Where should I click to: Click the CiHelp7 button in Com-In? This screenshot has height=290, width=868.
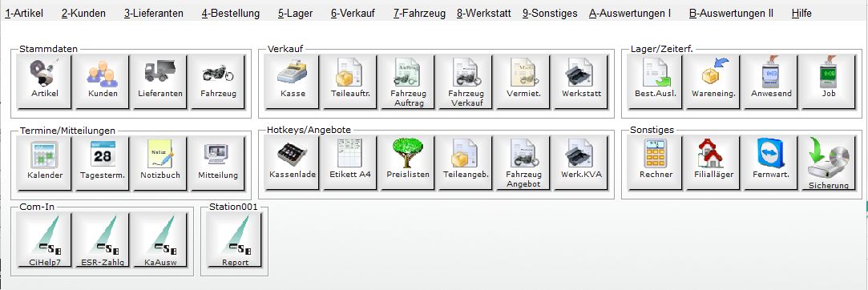45,240
